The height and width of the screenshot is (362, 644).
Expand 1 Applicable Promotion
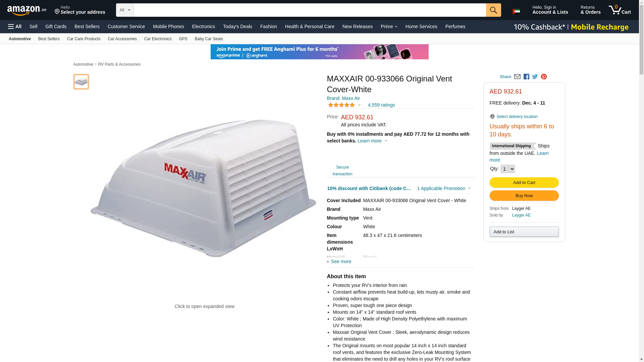[x=443, y=188]
